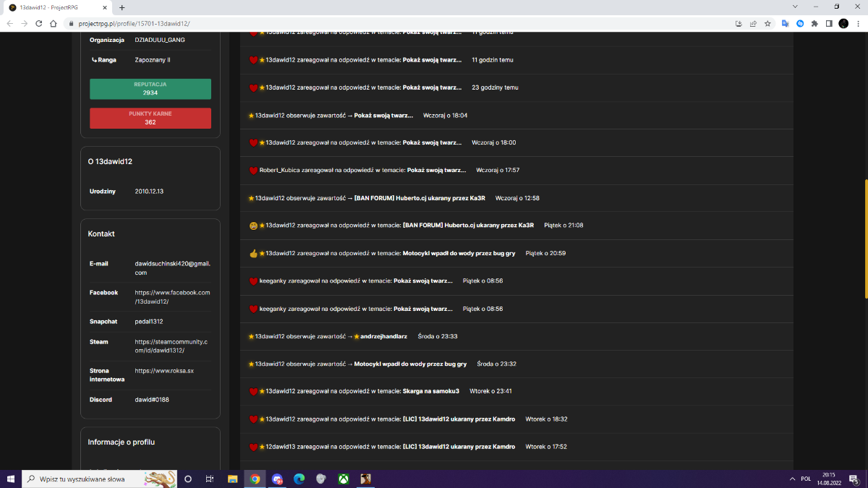Open Pokaż swoją twarz topic from Wczoraj o 18:04
This screenshot has width=868, height=488.
383,116
